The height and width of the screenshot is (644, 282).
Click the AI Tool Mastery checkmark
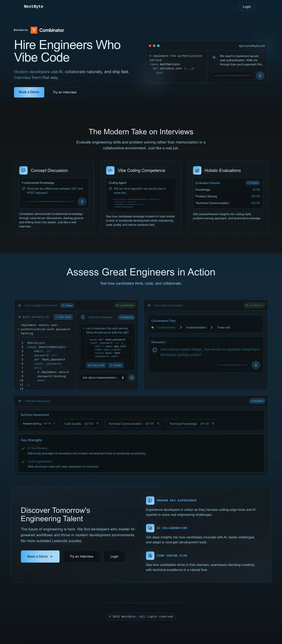(23, 448)
